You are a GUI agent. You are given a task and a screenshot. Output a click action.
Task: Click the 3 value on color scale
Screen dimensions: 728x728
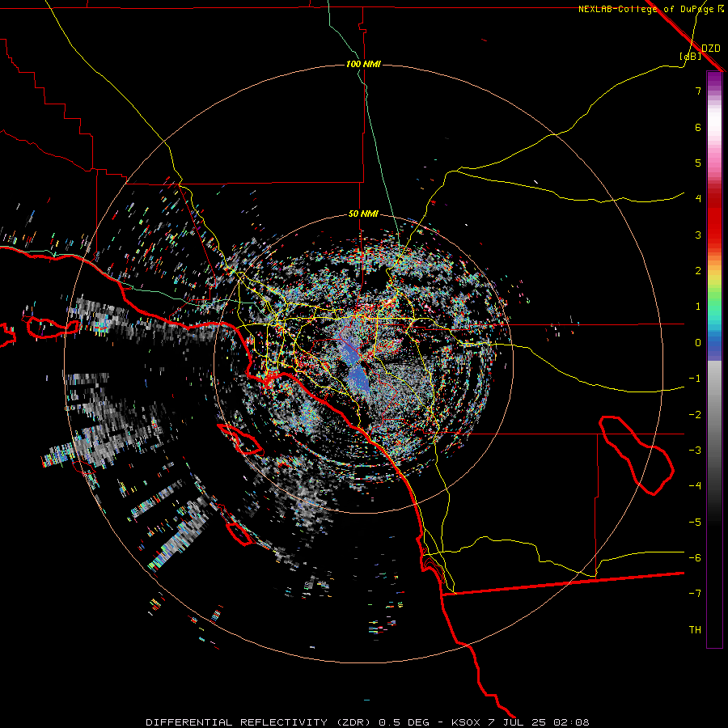[x=698, y=235]
